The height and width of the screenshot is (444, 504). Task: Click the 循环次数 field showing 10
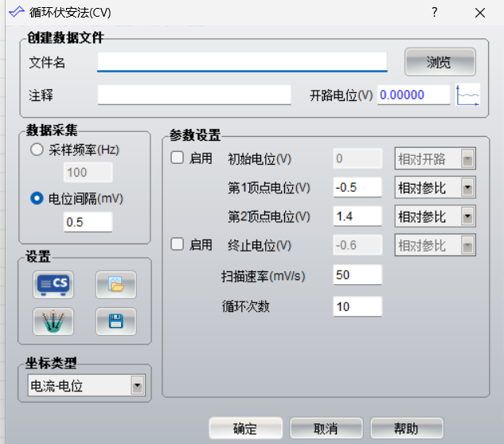coord(357,306)
